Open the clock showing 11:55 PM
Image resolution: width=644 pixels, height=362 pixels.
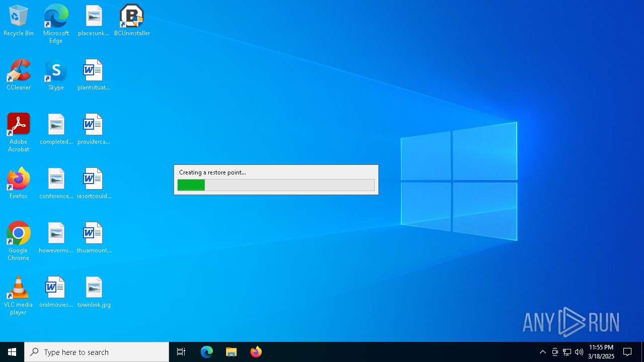pyautogui.click(x=601, y=352)
